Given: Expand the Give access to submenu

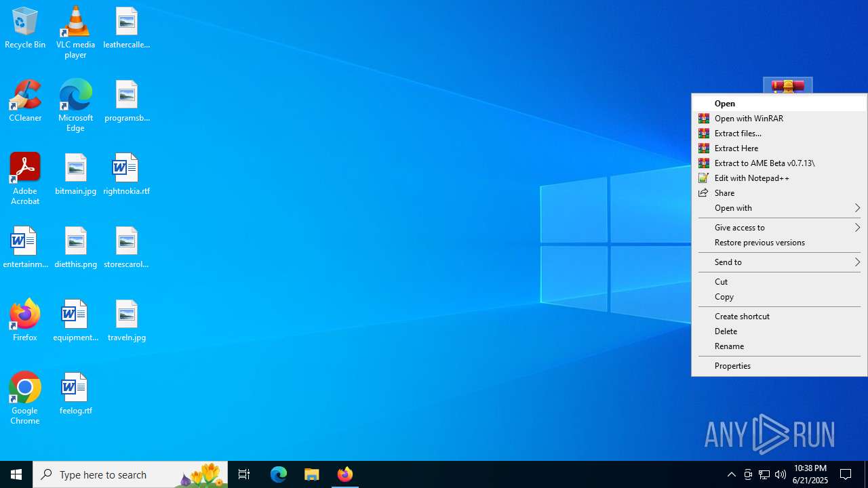Looking at the screenshot, I should (x=779, y=228).
